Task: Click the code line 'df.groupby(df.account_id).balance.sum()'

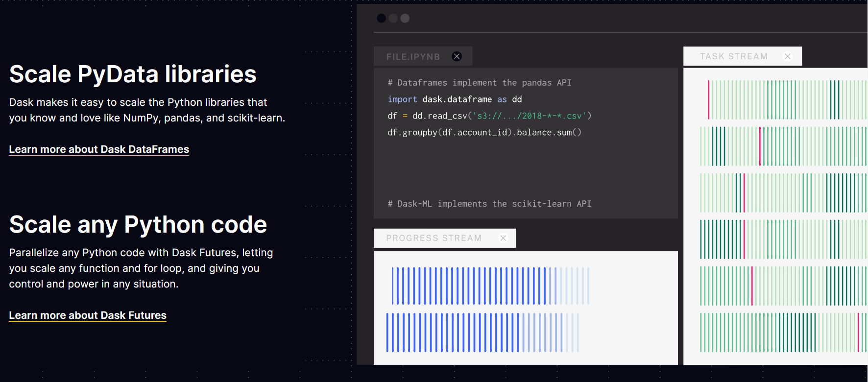Action: coord(484,133)
